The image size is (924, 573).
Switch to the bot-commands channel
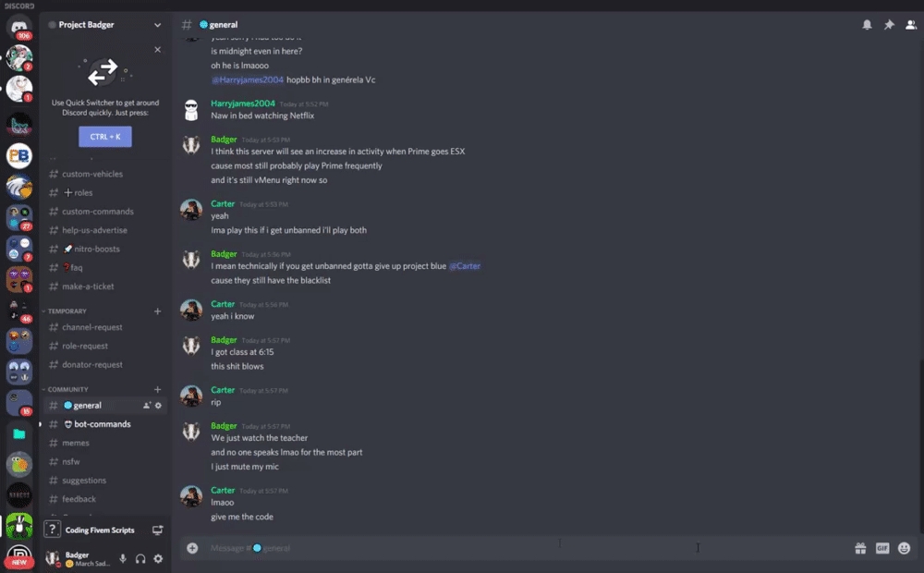[102, 424]
